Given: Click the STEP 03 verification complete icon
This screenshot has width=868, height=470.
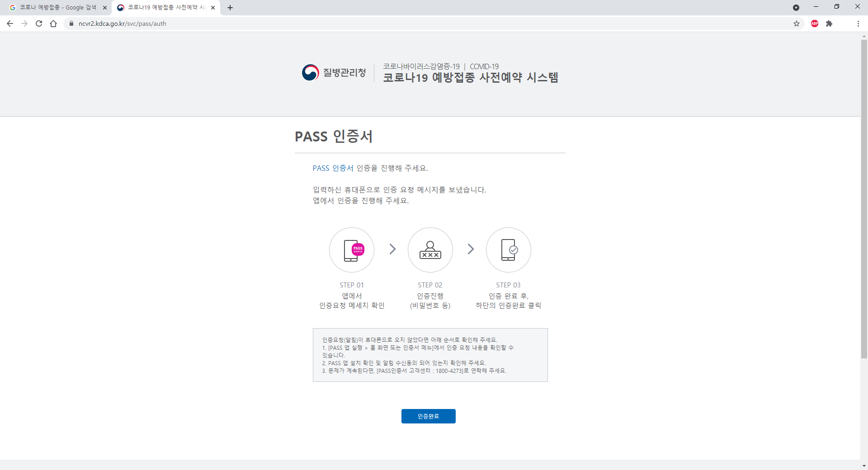Looking at the screenshot, I should point(509,250).
